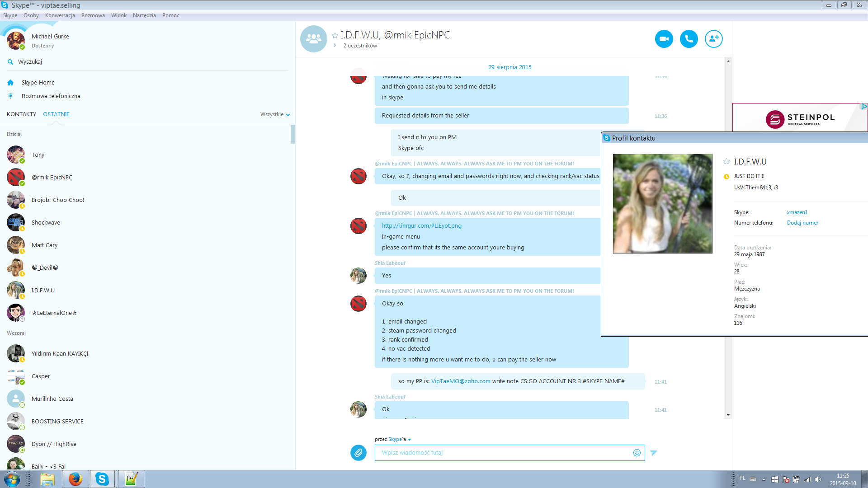Select Tony's avatar in recent list
The width and height of the screenshot is (868, 488).
[x=16, y=155]
